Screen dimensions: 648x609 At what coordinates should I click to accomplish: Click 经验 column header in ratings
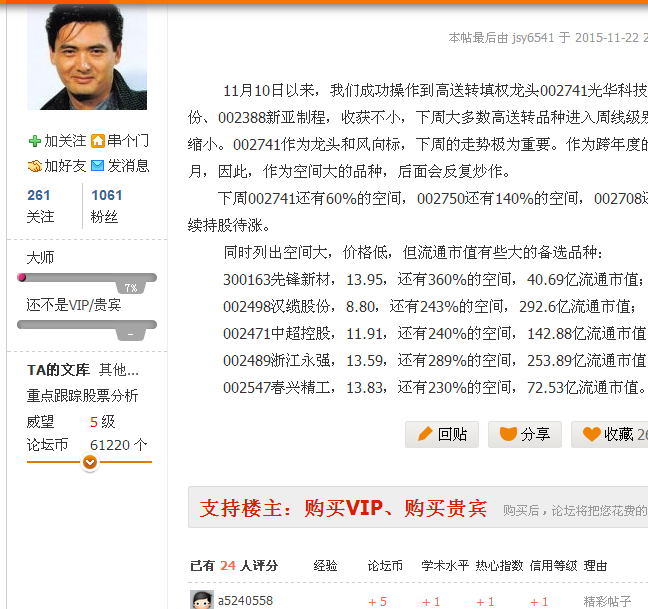[325, 565]
